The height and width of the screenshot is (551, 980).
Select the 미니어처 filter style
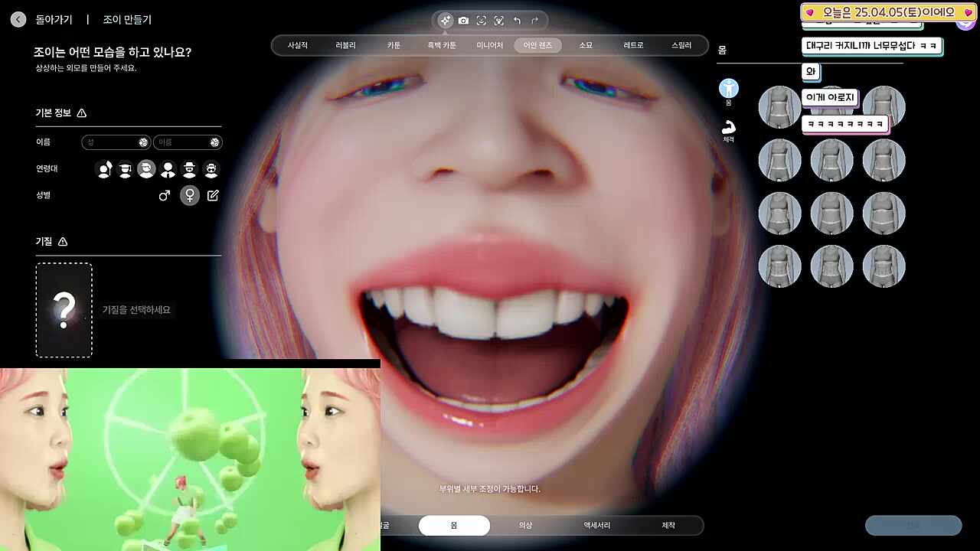[x=490, y=45]
